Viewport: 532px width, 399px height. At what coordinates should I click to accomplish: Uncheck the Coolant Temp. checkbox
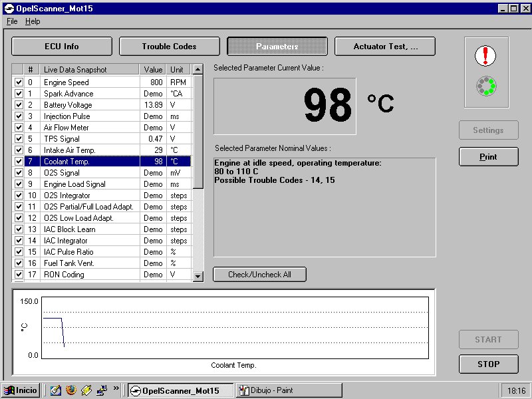(19, 161)
